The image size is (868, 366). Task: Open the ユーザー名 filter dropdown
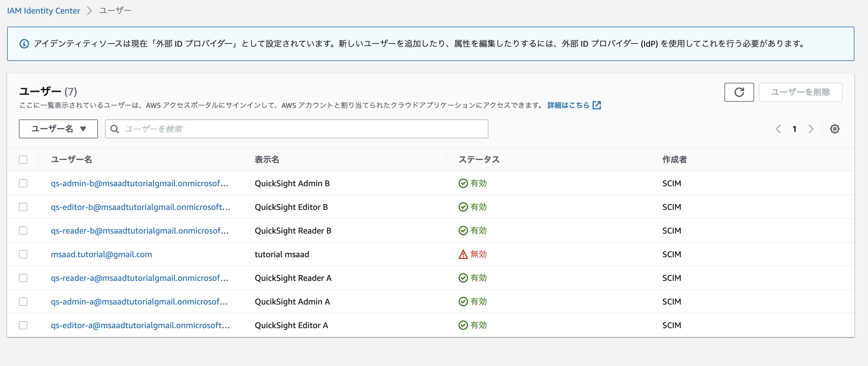[x=58, y=129]
